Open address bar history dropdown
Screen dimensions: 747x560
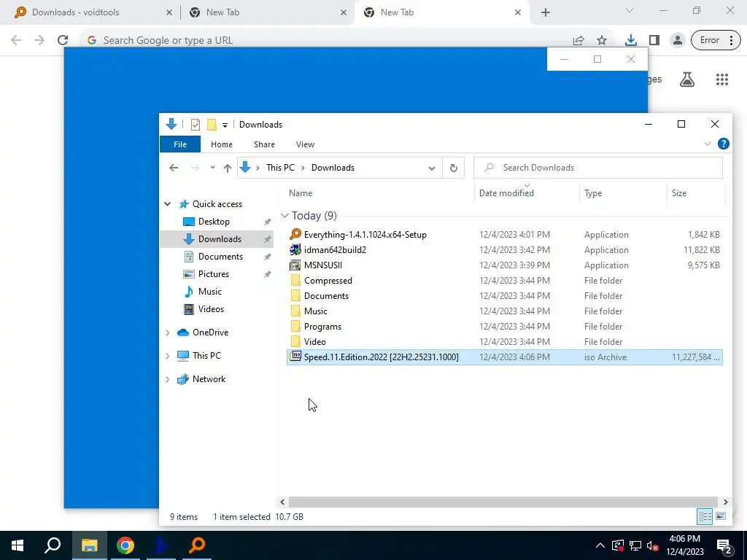pyautogui.click(x=432, y=168)
